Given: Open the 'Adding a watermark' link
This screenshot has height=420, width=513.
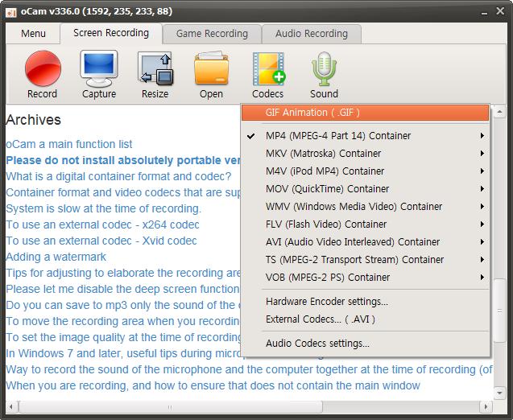Looking at the screenshot, I should 56,257.
